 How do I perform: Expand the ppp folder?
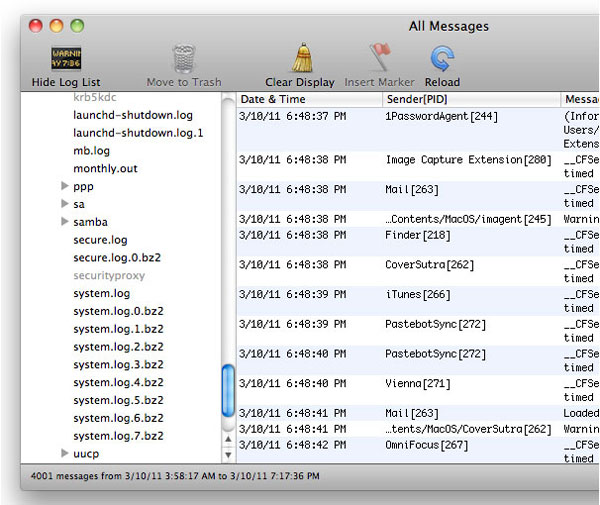tap(65, 186)
